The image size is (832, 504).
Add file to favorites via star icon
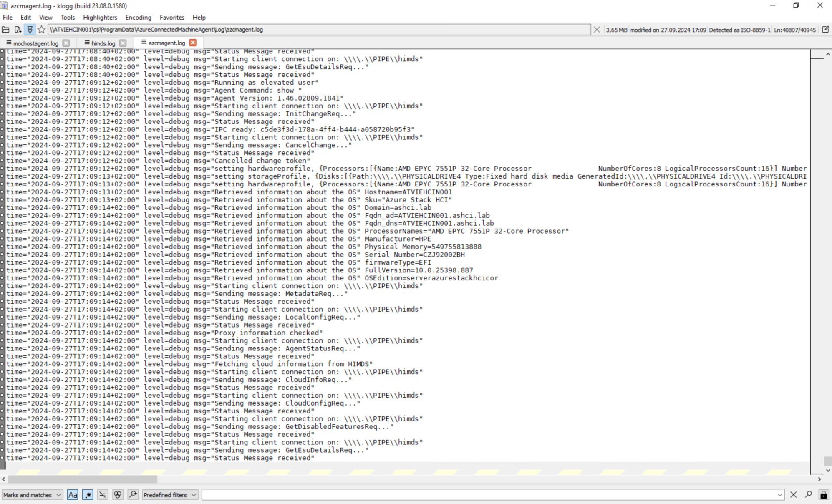pyautogui.click(x=41, y=30)
